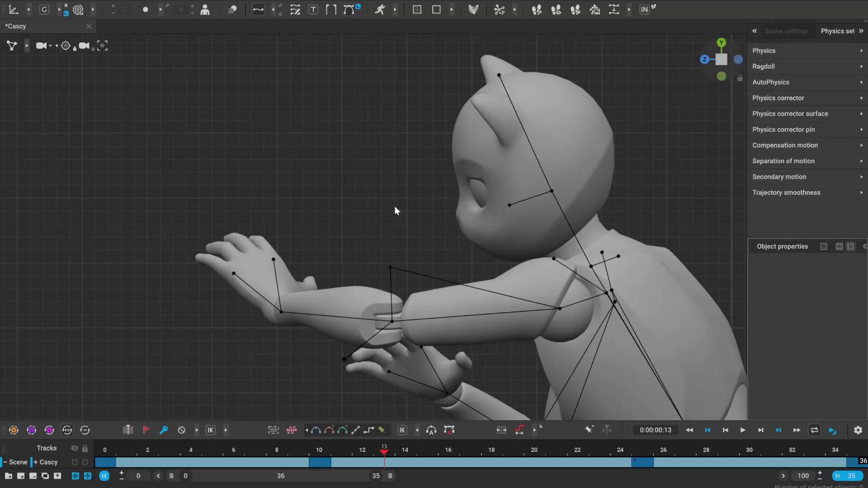Image resolution: width=868 pixels, height=488 pixels.
Task: Select the step interpolation icon
Action: pyautogui.click(x=369, y=430)
